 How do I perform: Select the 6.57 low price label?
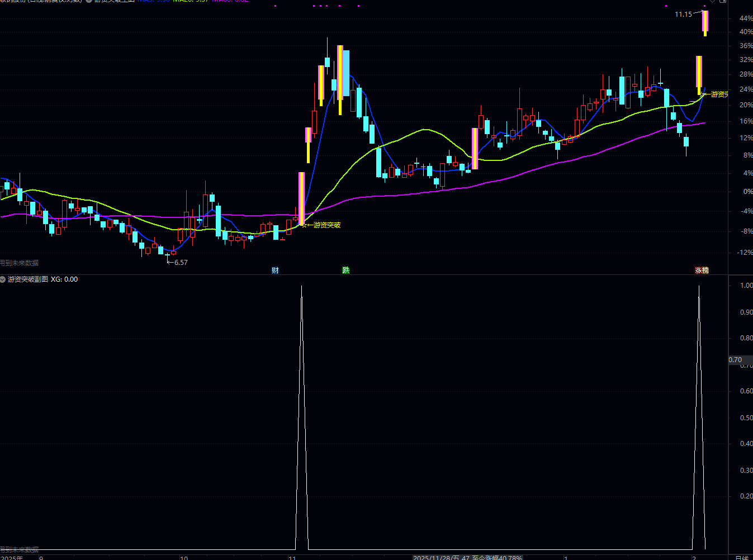(181, 263)
